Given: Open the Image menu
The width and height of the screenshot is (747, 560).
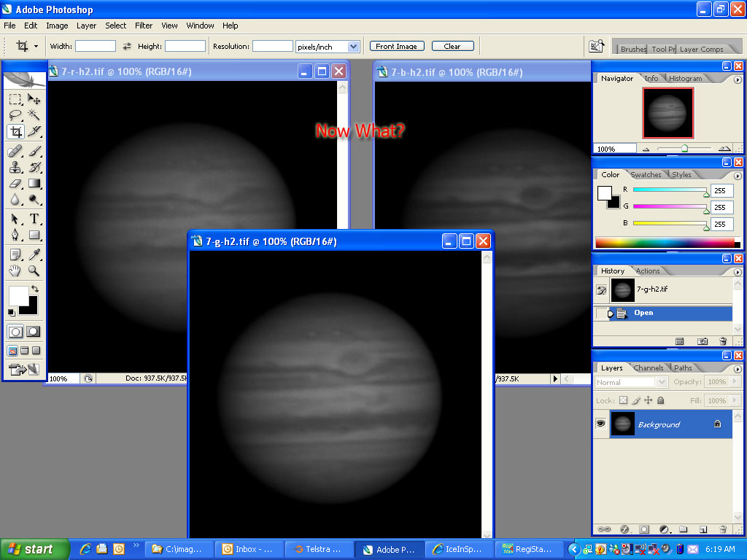Looking at the screenshot, I should coord(57,26).
